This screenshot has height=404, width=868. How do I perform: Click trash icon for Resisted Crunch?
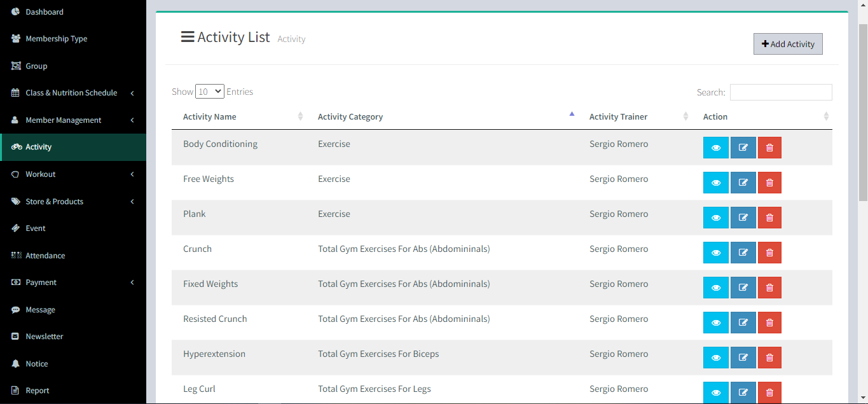coord(769,323)
